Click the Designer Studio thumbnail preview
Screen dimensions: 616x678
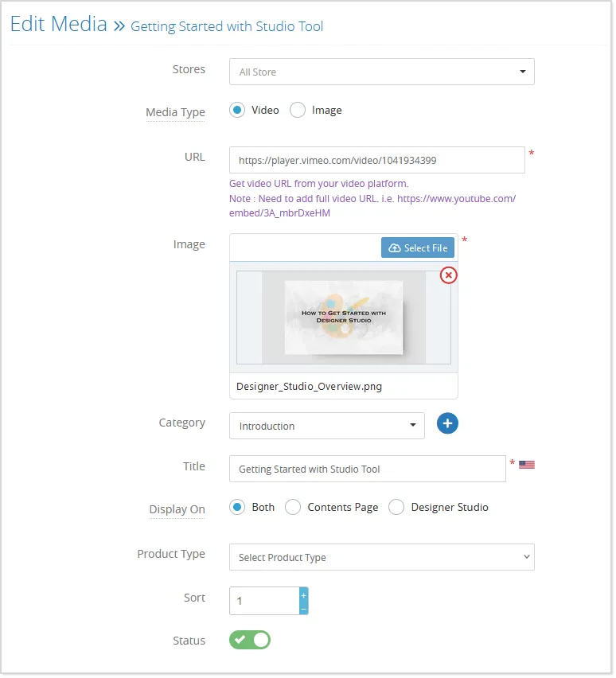click(x=345, y=318)
